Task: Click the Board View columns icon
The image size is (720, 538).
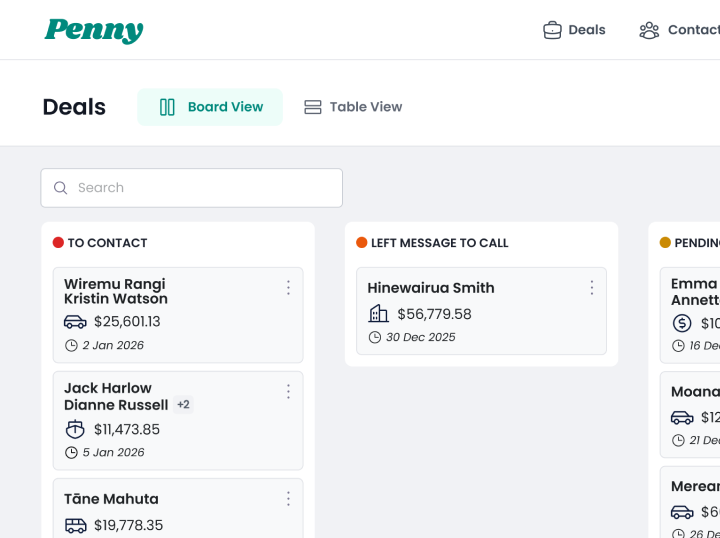Action: [x=167, y=107]
